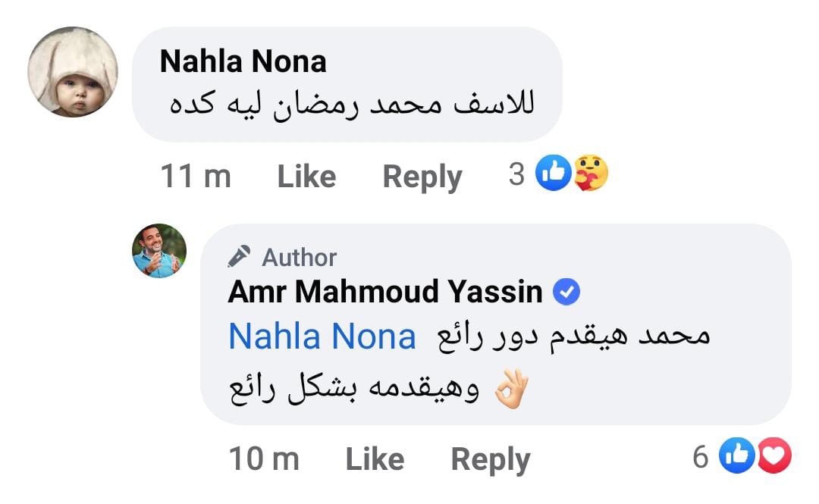
Task: Open Nahla Nona's profile from the comment name
Action: coord(243,62)
